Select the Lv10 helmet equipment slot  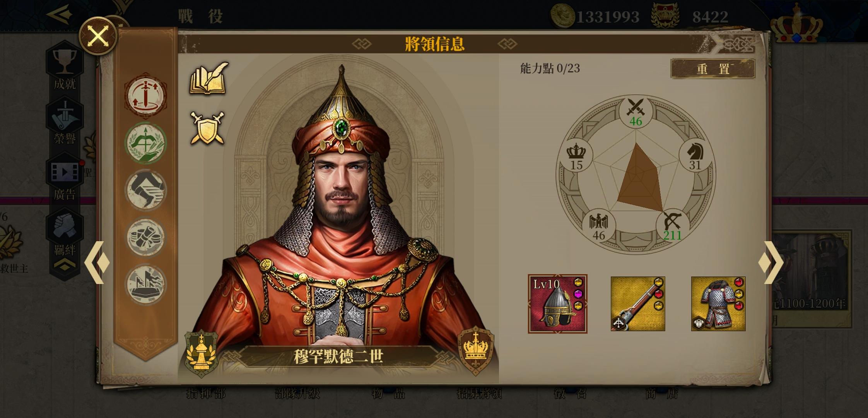click(557, 304)
